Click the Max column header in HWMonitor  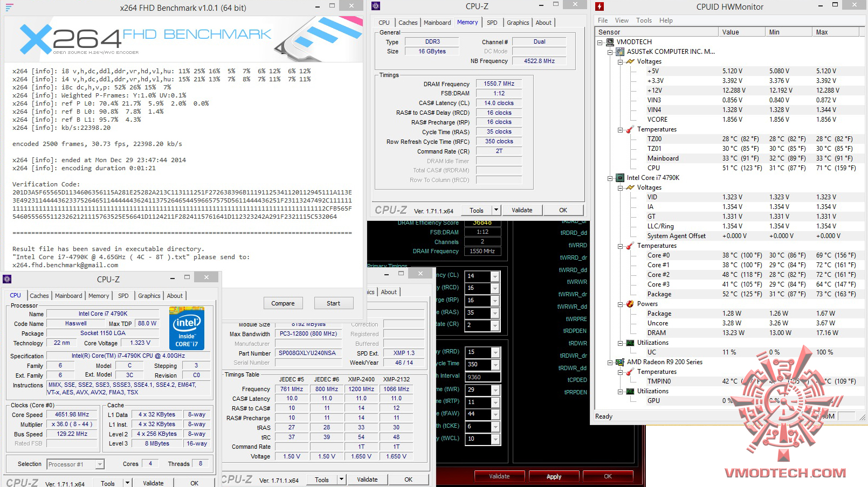(x=836, y=32)
